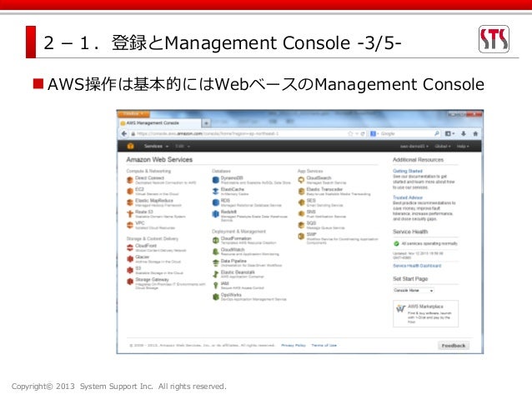Click the Privacy Policy link
Image resolution: width=532 pixels, height=399 pixels.
coord(294,345)
